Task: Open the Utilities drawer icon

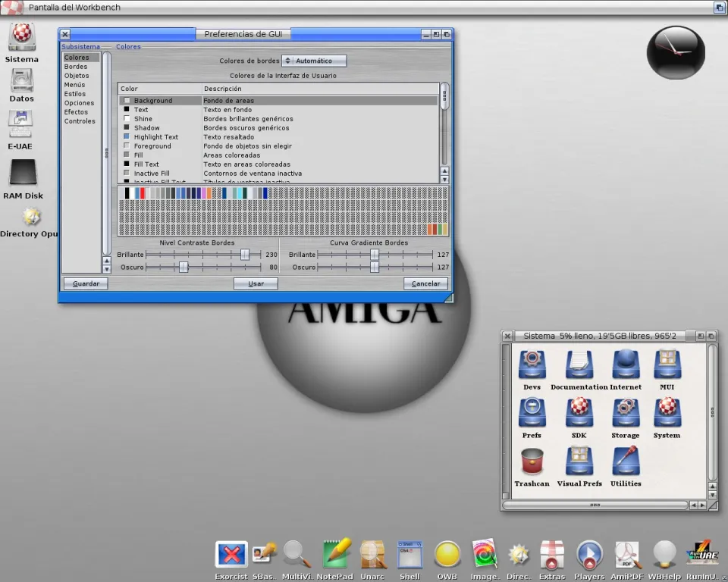Action: [626, 462]
